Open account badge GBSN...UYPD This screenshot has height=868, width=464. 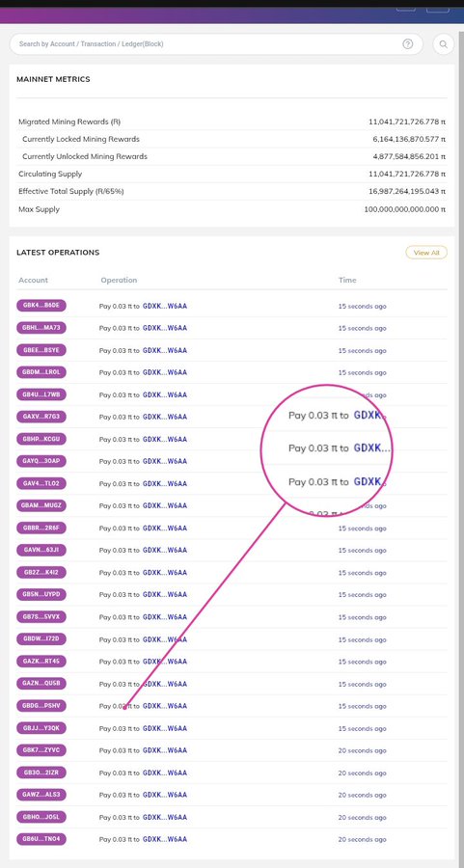point(41,594)
